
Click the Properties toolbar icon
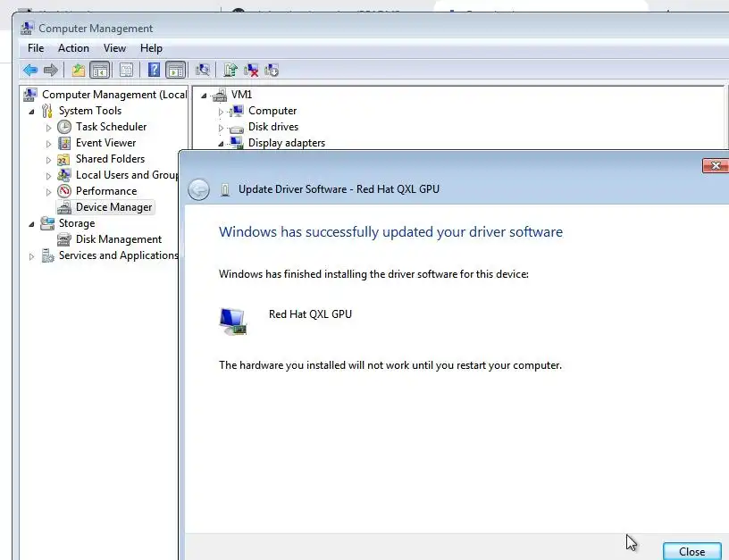tap(126, 71)
